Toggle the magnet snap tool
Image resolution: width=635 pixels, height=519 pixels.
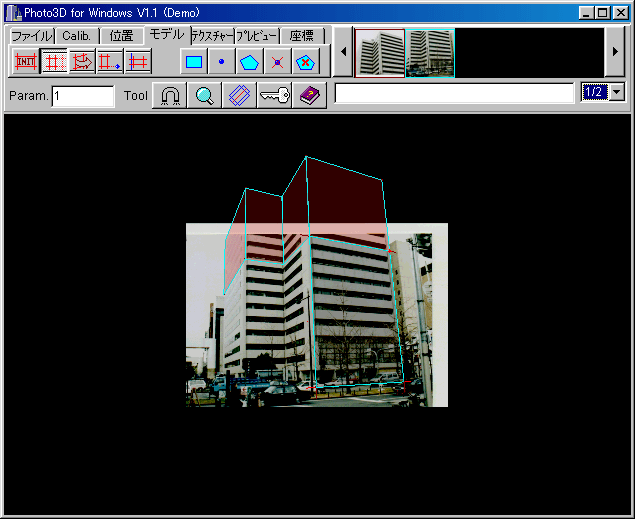point(170,95)
